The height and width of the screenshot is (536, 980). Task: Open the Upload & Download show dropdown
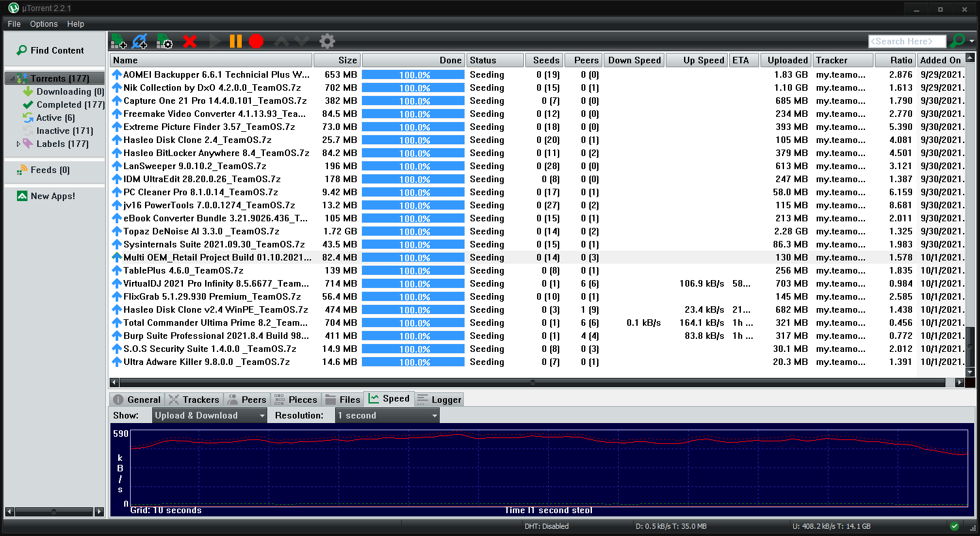coord(210,415)
